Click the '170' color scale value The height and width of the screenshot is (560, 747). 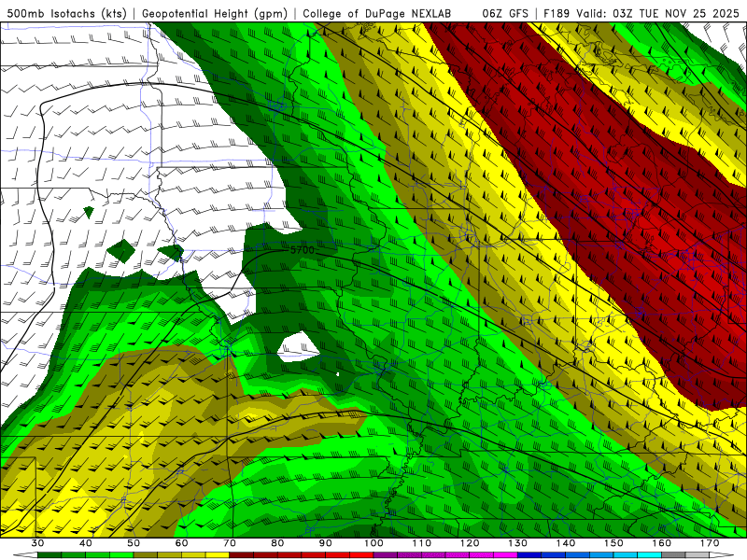coord(710,543)
